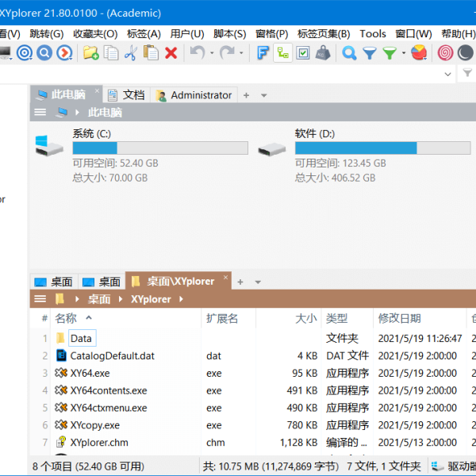Open the 脚本(S) menu
This screenshot has height=476, width=476.
[x=230, y=33]
